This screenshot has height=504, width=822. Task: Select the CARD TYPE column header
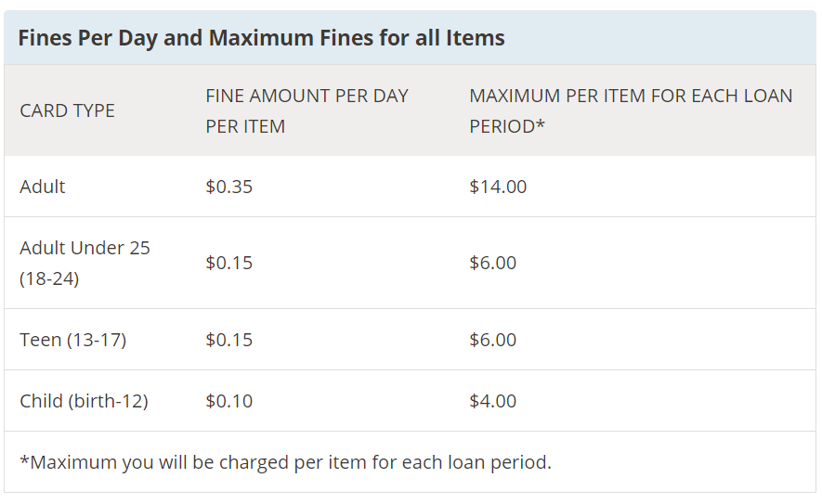pyautogui.click(x=67, y=110)
